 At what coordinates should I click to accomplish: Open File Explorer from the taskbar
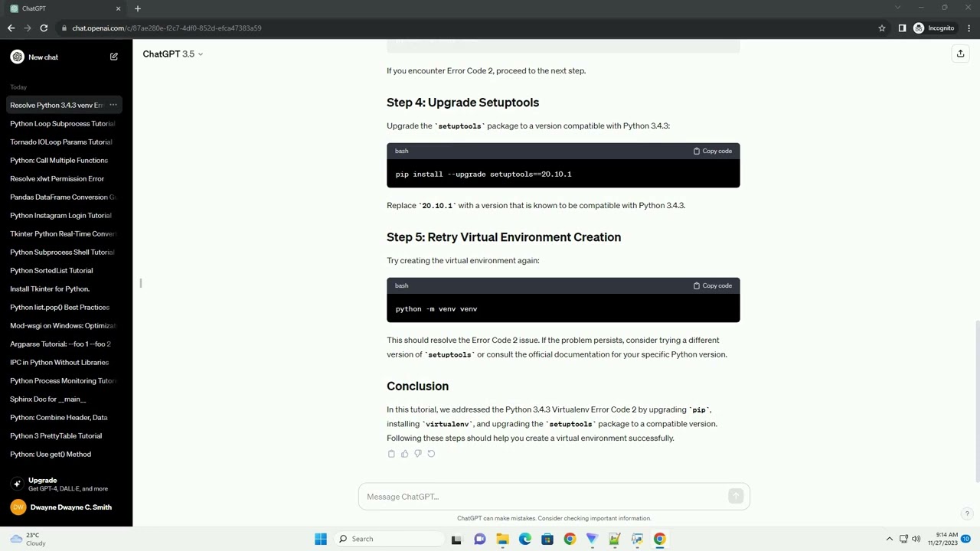pyautogui.click(x=502, y=539)
